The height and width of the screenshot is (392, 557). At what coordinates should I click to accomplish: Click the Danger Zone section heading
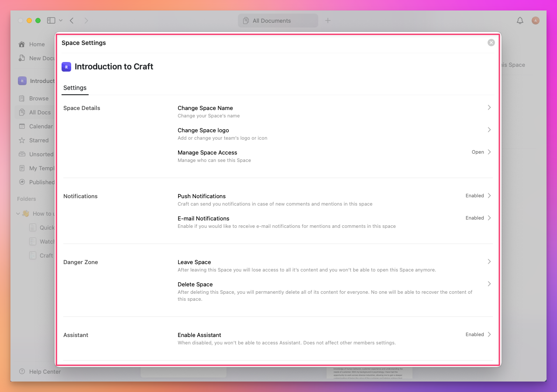(81, 262)
